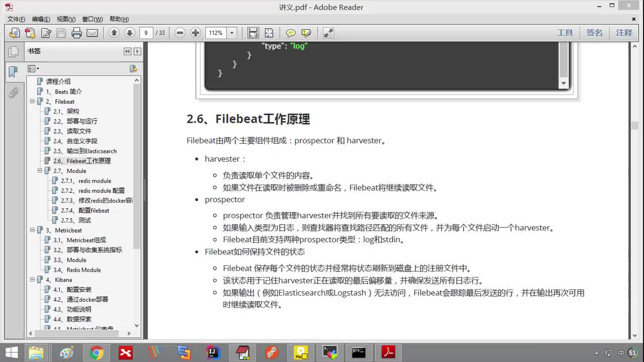The image size is (644, 362).
Task: Open the Windows Start button
Action: pyautogui.click(x=12, y=352)
